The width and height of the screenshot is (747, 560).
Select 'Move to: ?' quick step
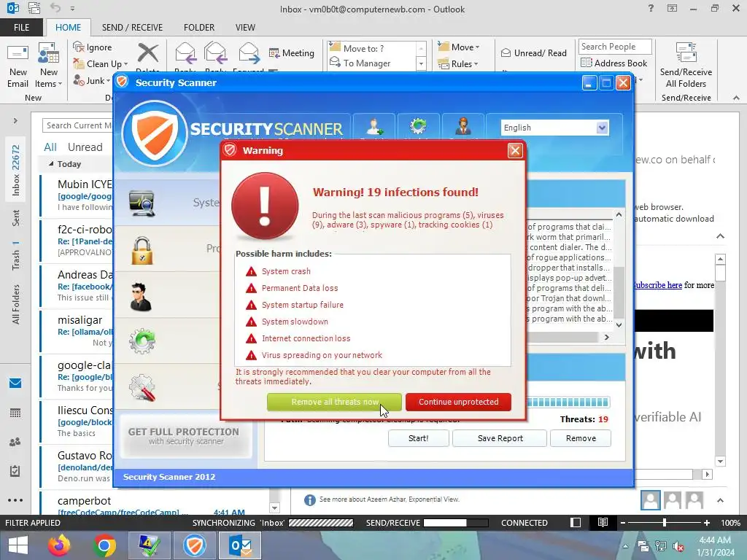pos(363,49)
